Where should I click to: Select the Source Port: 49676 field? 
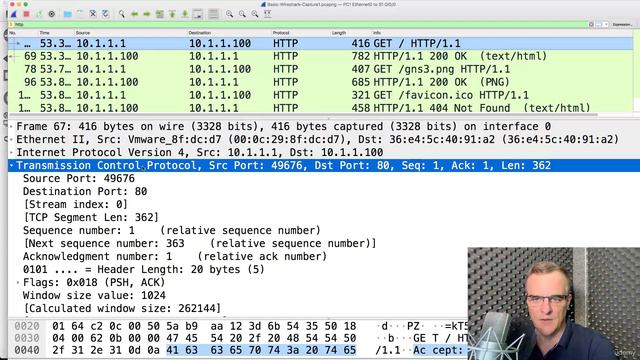(x=79, y=178)
